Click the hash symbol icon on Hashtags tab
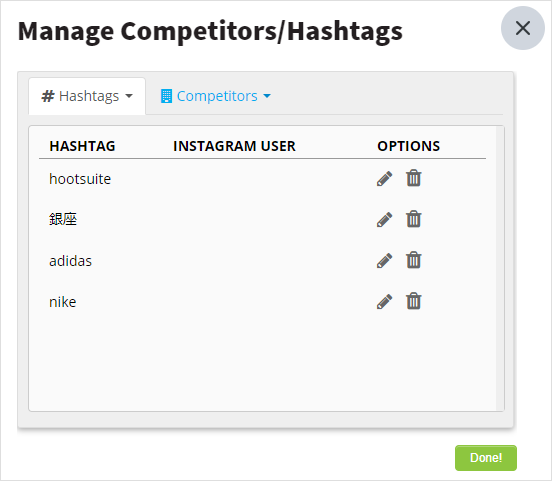The width and height of the screenshot is (552, 481). (48, 96)
